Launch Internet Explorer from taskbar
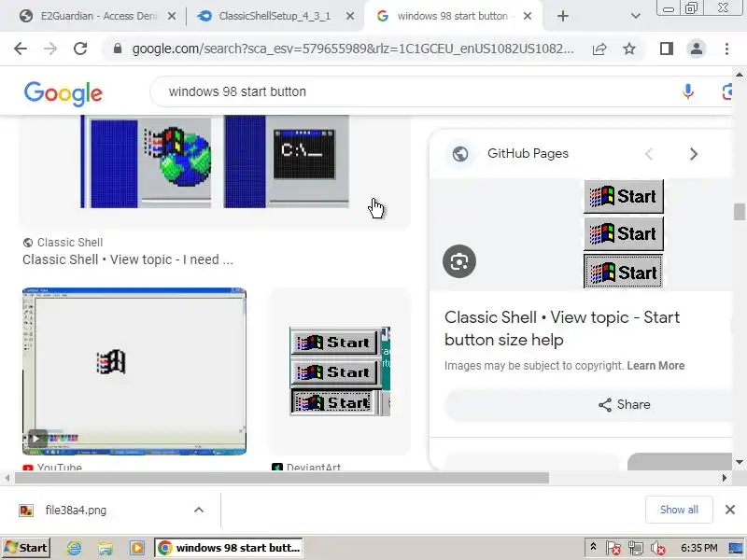Screen dimensions: 747x560 click(75, 548)
